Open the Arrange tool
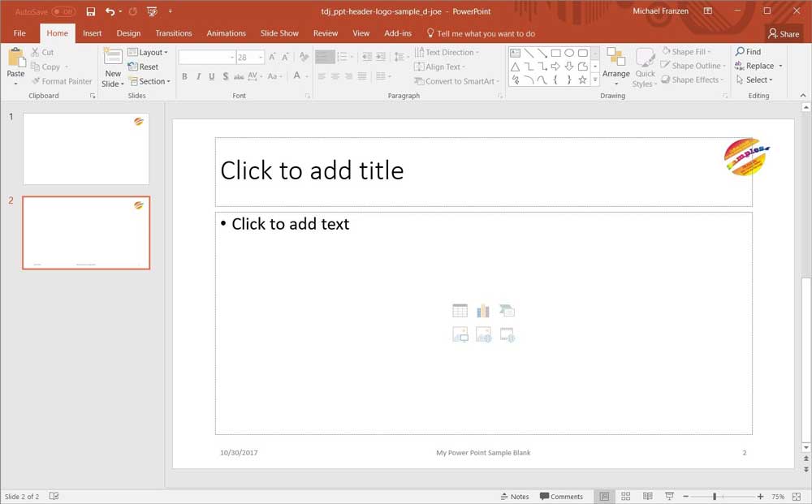The image size is (812, 504). pyautogui.click(x=615, y=65)
